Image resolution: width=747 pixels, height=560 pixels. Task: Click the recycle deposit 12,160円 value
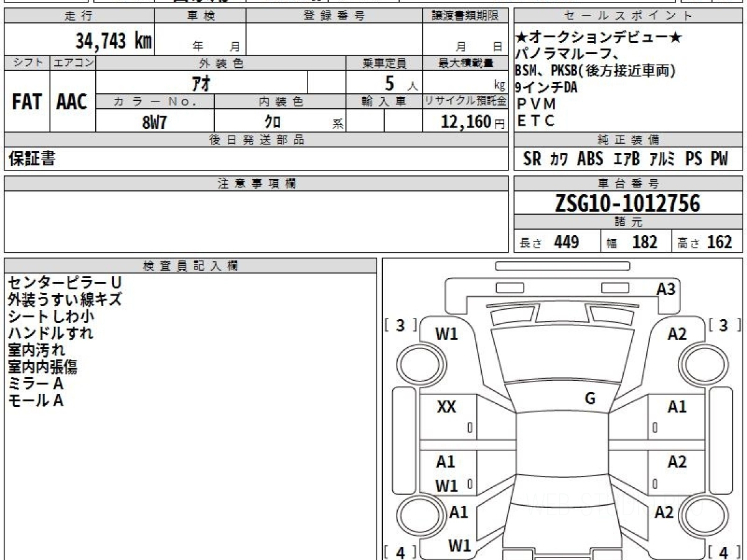click(465, 122)
